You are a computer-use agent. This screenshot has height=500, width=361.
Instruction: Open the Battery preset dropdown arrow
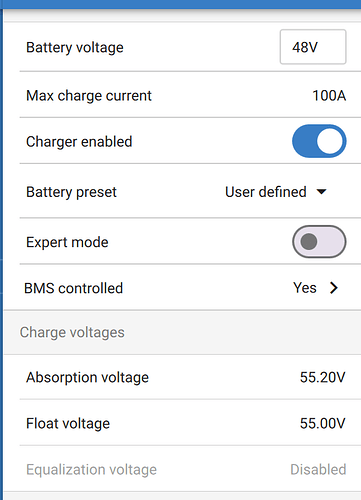pos(321,192)
